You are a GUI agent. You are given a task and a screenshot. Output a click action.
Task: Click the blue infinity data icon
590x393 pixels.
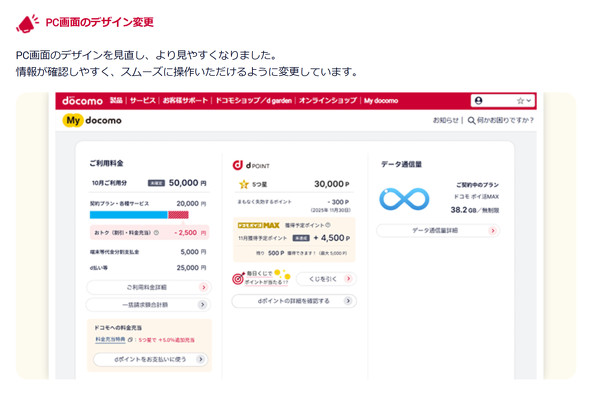pyautogui.click(x=404, y=199)
